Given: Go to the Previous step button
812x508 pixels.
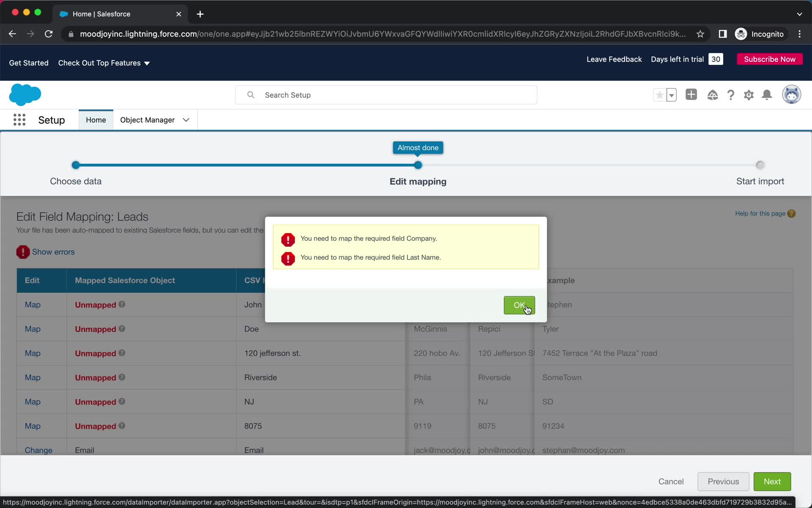Looking at the screenshot, I should point(723,481).
